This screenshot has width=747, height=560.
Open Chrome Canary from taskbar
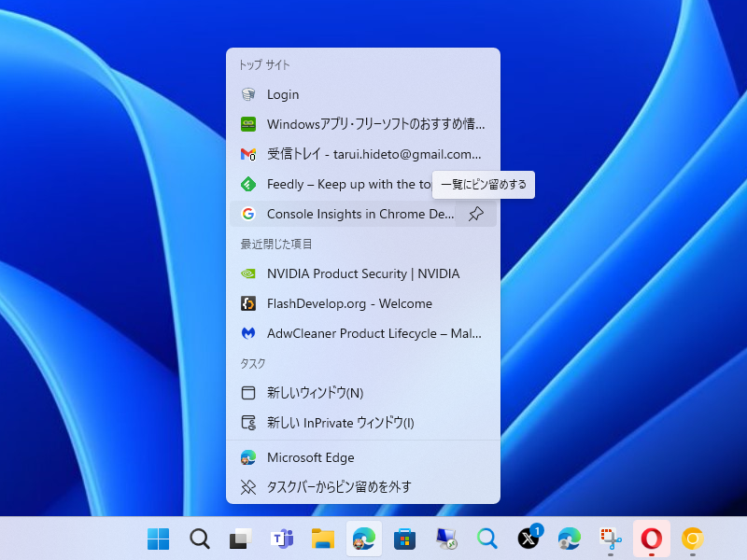point(693,539)
